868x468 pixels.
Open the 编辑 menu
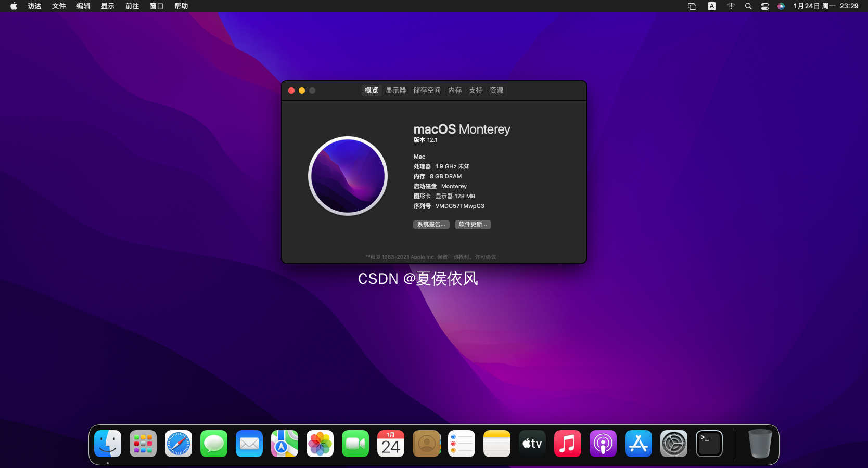click(x=83, y=6)
